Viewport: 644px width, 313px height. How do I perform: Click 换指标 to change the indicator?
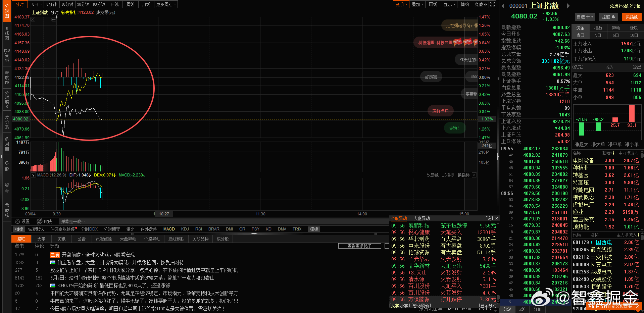point(463,175)
